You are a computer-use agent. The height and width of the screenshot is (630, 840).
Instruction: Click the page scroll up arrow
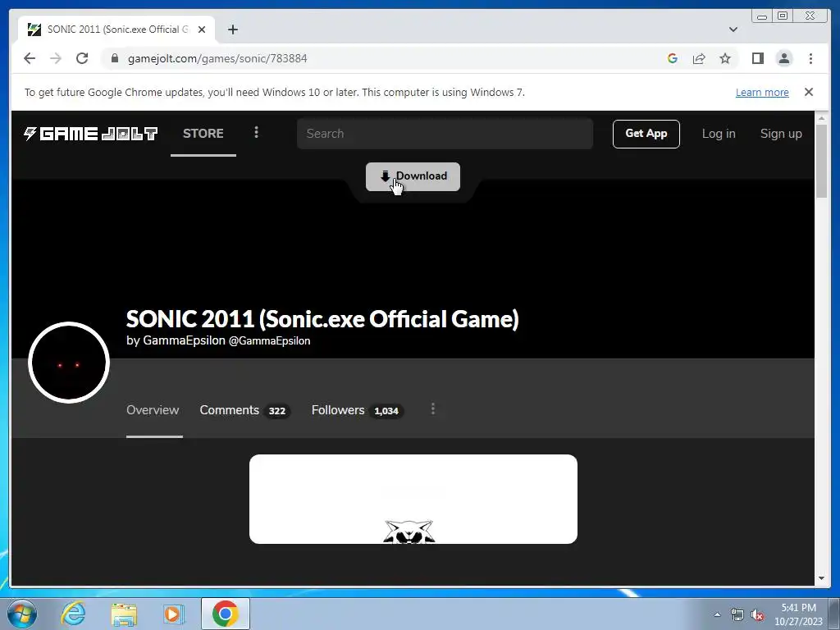(822, 118)
